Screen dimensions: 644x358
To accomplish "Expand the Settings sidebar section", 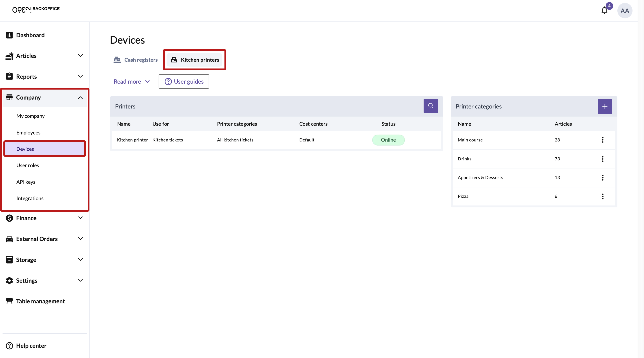I will 80,280.
